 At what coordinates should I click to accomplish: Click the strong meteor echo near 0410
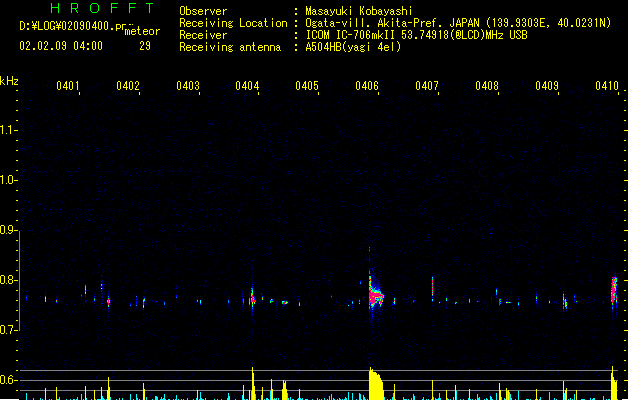pos(614,290)
